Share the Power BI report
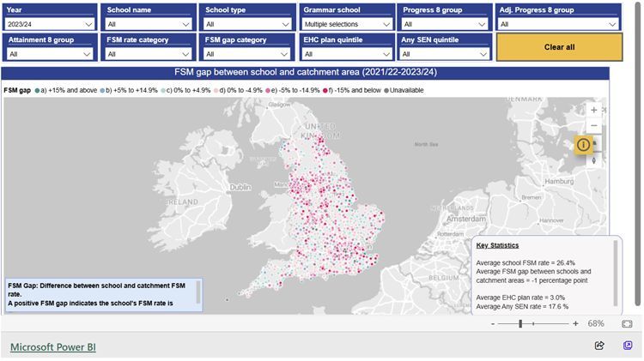Screen dimensions: 644x361 (x=599, y=346)
